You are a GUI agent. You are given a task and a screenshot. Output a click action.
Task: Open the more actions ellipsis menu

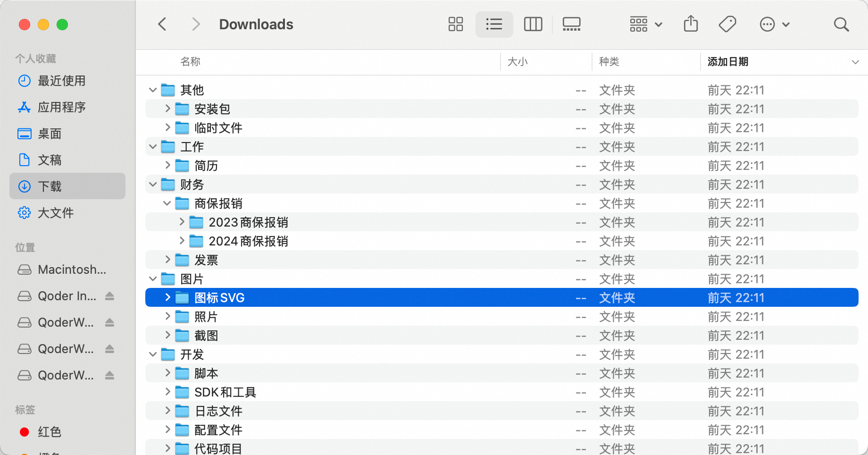[774, 24]
